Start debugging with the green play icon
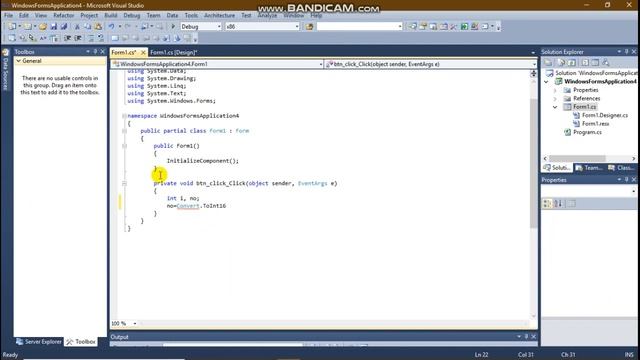Screen dimensions: 640x360 [173, 27]
